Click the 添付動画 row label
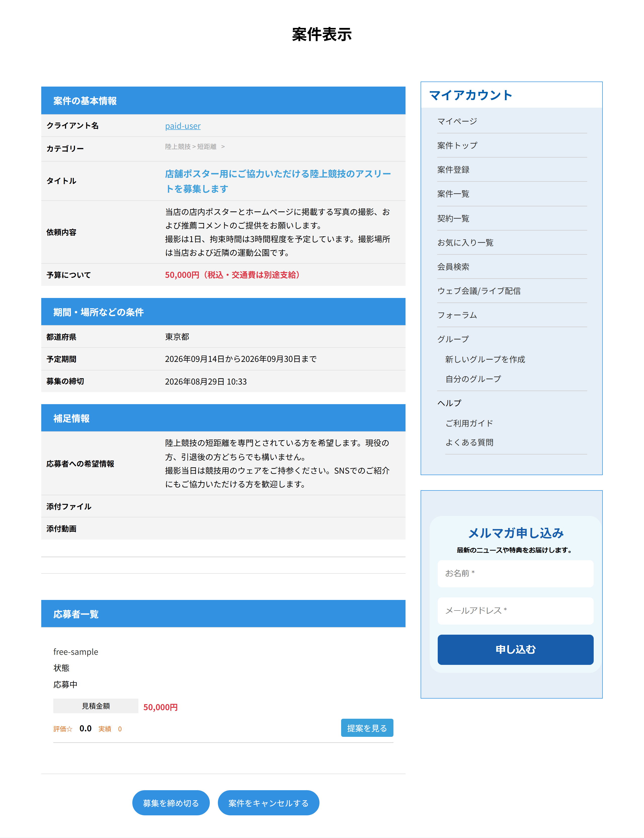This screenshot has height=838, width=644. coord(61,528)
